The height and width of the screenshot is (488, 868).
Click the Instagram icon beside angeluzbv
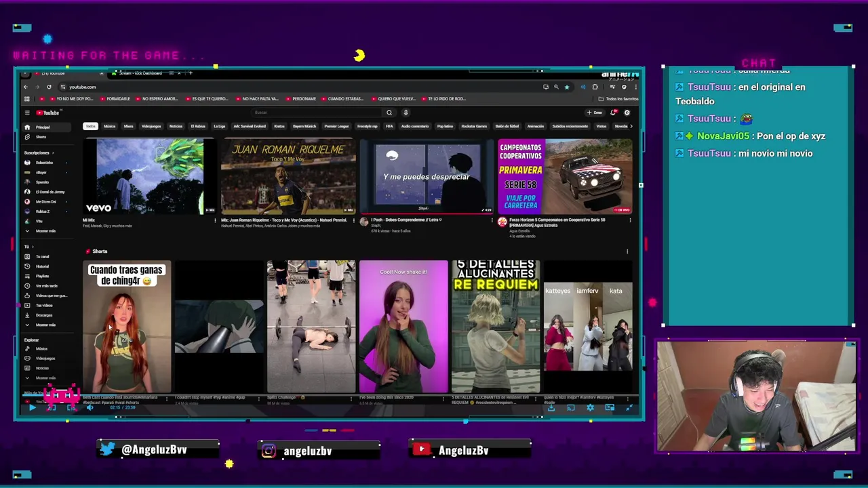click(x=269, y=450)
